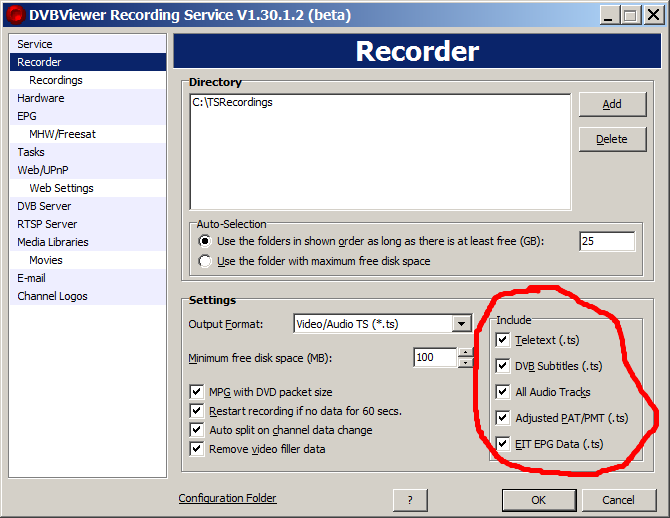The height and width of the screenshot is (518, 670).
Task: Uncheck MPG with DVD packet size
Action: [196, 392]
